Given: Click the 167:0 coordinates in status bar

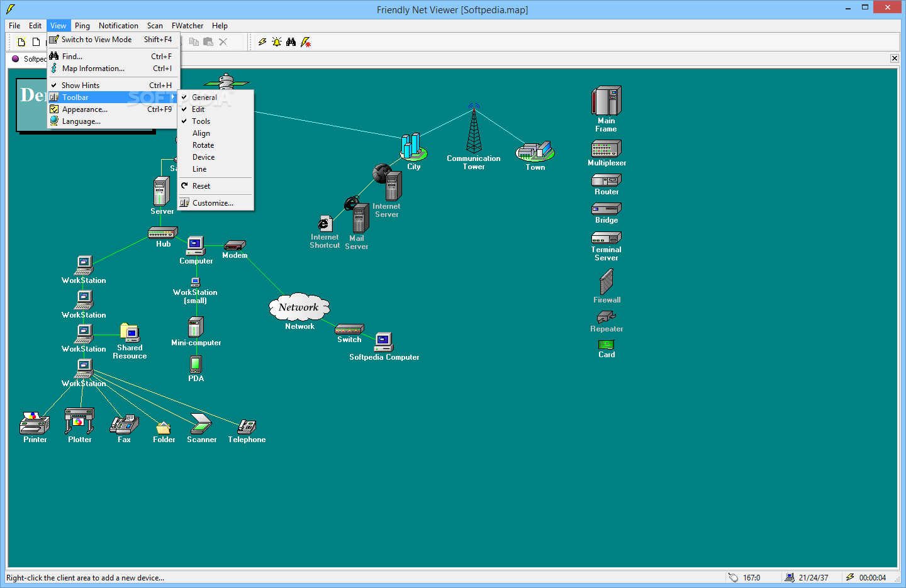Looking at the screenshot, I should point(751,578).
